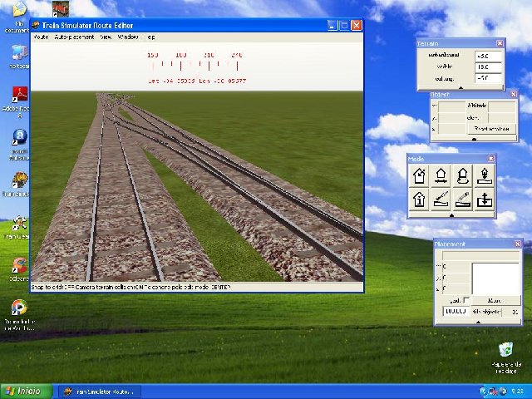
Task: Open the Route menu
Action: point(41,37)
